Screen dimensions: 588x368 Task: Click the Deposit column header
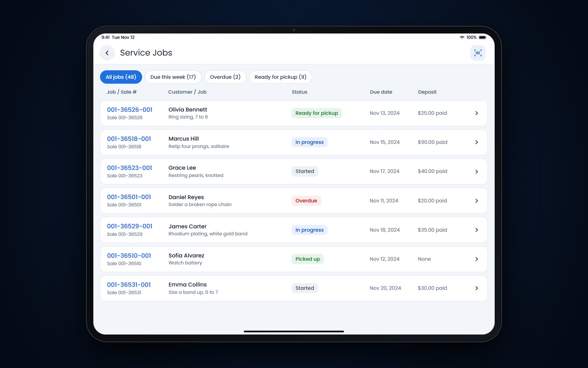click(427, 92)
